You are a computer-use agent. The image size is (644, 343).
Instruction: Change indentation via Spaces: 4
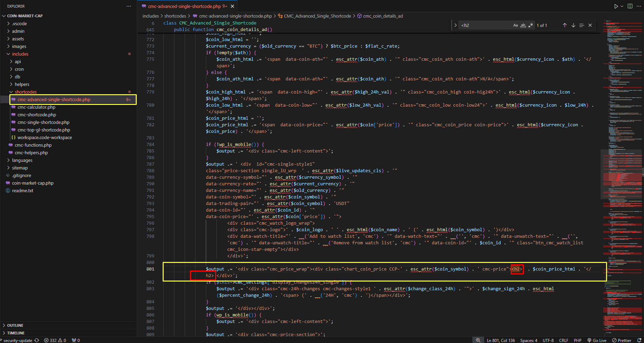point(529,340)
